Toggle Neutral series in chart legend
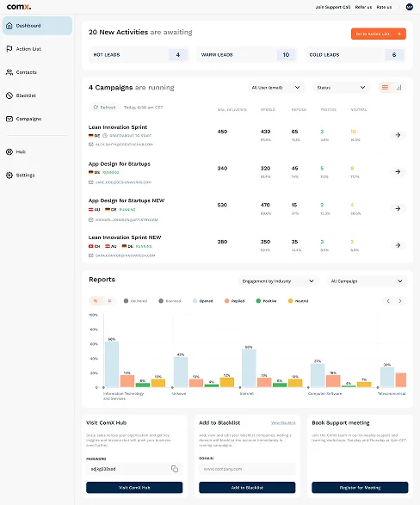Viewport: 420px width, 505px height. click(x=298, y=301)
